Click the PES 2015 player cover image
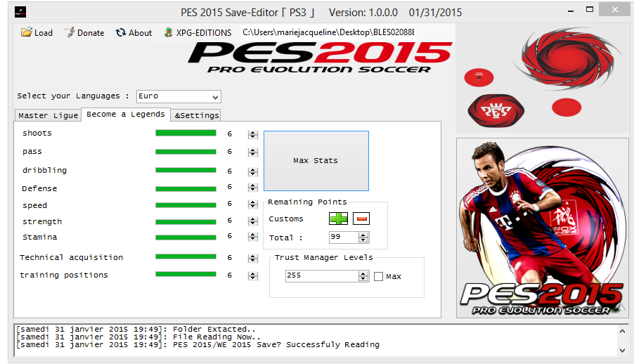 [x=542, y=227]
